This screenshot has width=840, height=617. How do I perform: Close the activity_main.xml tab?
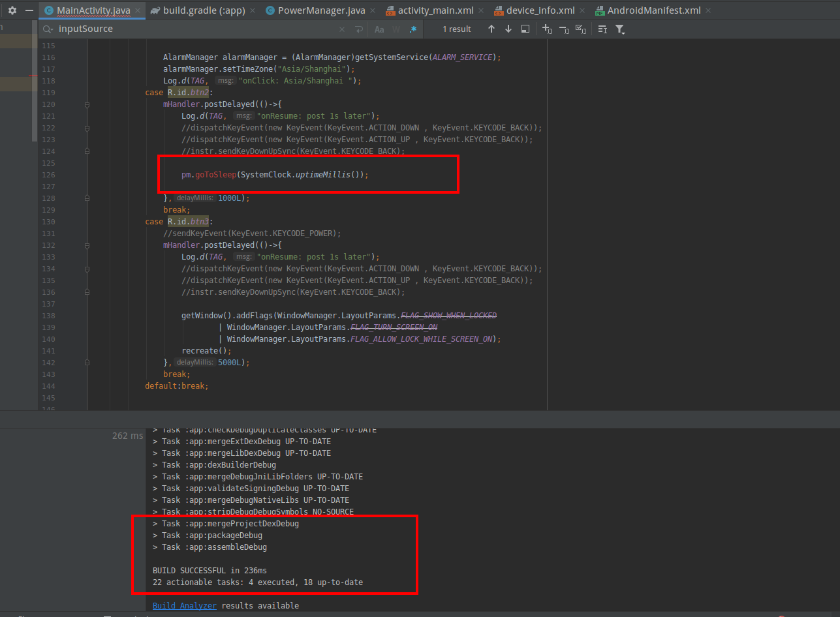(x=481, y=10)
